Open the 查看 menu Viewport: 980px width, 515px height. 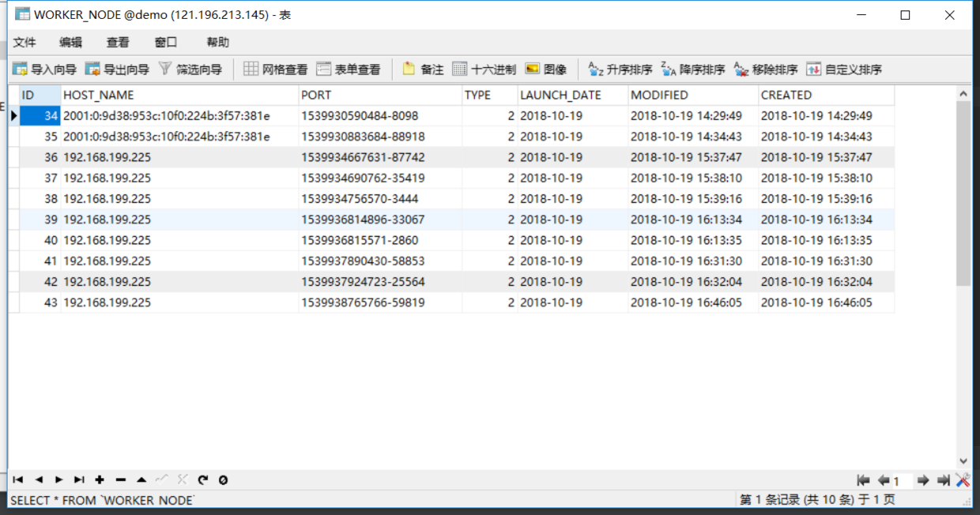117,42
